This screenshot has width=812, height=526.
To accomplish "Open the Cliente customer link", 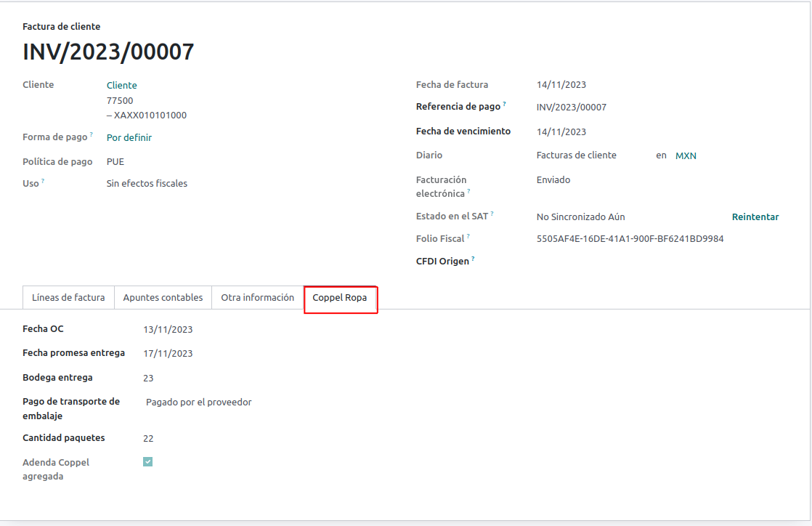I will coord(121,85).
